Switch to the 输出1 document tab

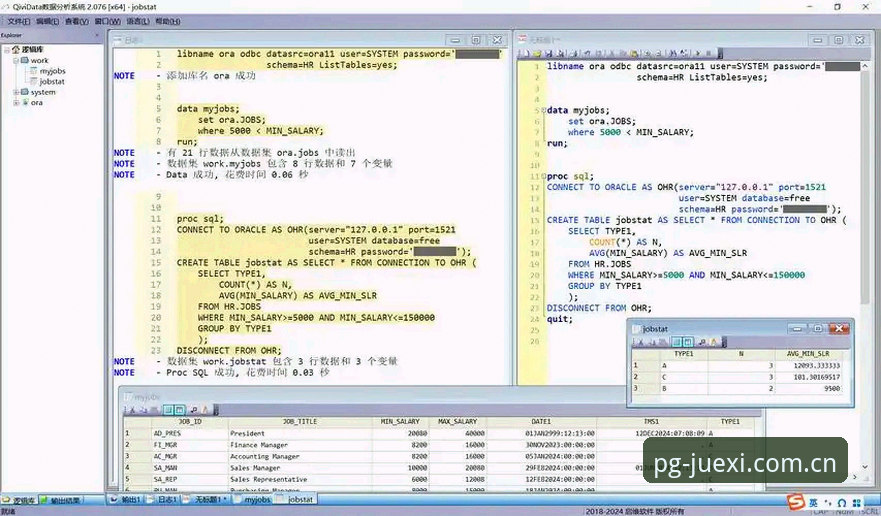tap(126, 499)
